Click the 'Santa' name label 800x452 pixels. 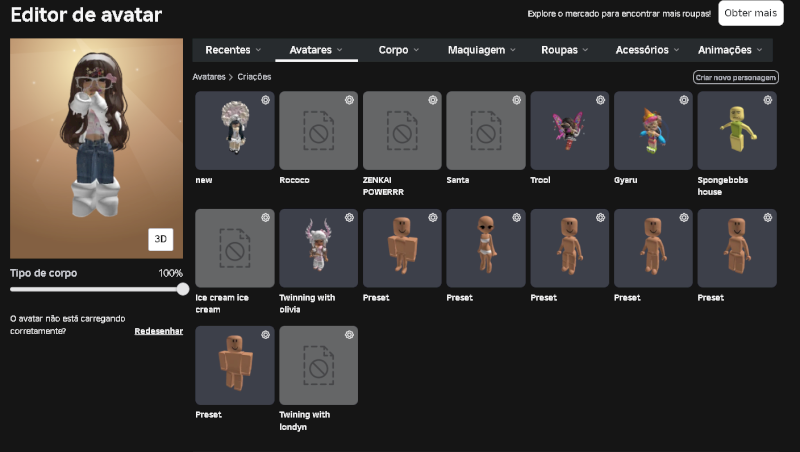tap(458, 180)
